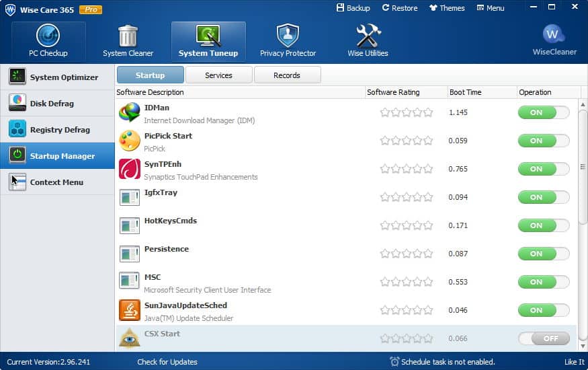This screenshot has height=370, width=588.
Task: Open the Privacy Protector shield icon
Action: coord(288,36)
